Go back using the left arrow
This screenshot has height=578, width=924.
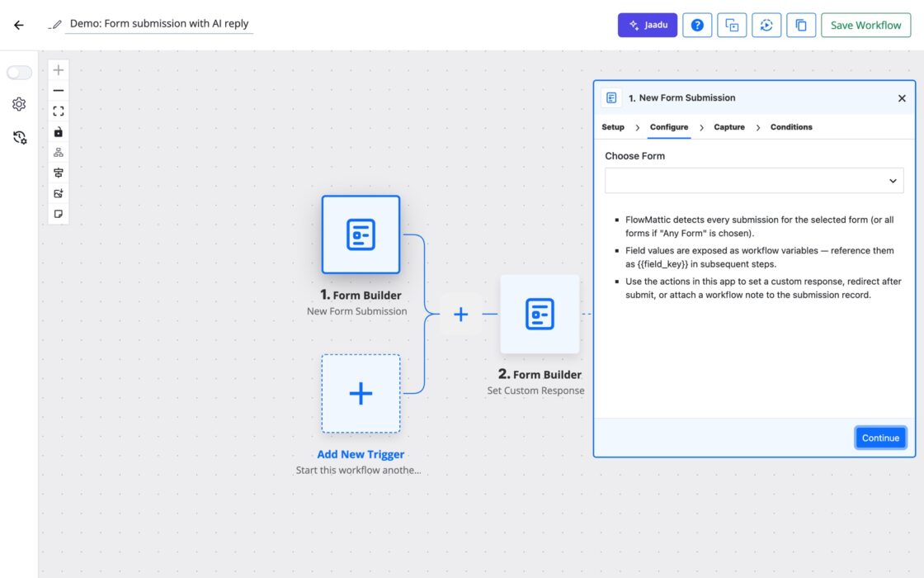point(19,25)
